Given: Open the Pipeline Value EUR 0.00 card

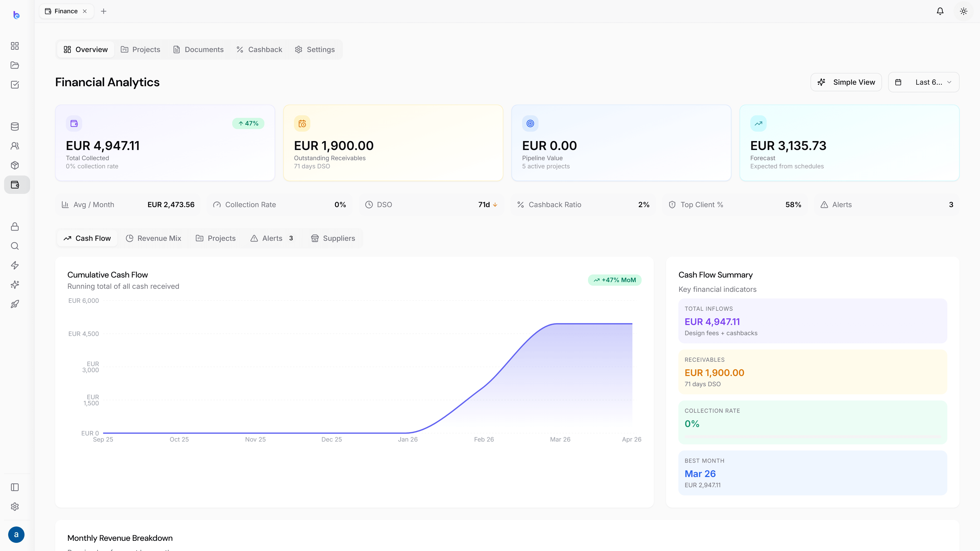Looking at the screenshot, I should pos(621,143).
